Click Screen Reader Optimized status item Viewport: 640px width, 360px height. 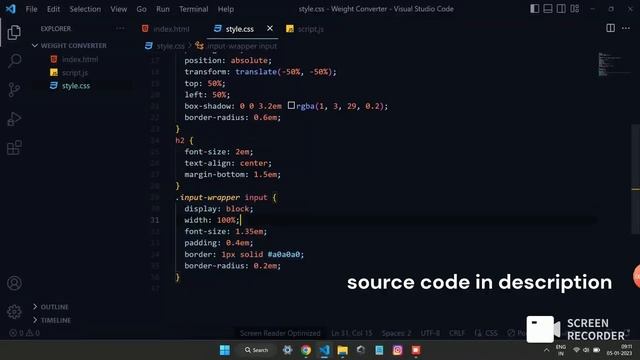click(280, 333)
